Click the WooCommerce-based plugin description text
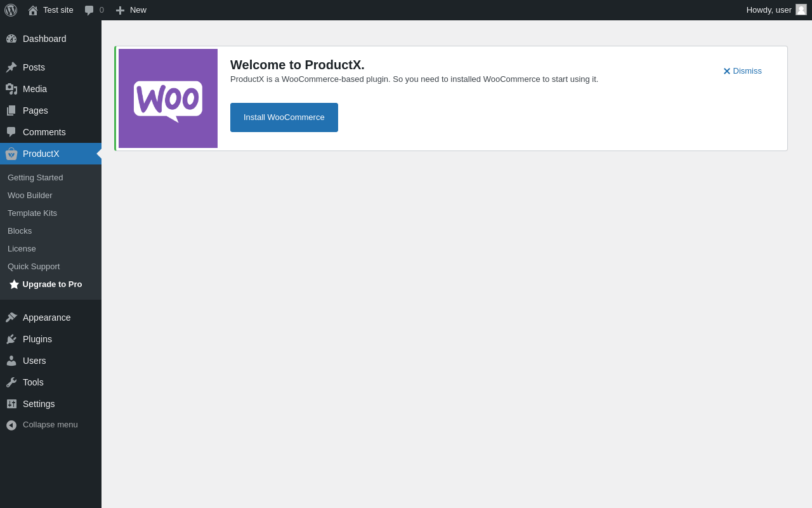This screenshot has width=812, height=508. 414,79
